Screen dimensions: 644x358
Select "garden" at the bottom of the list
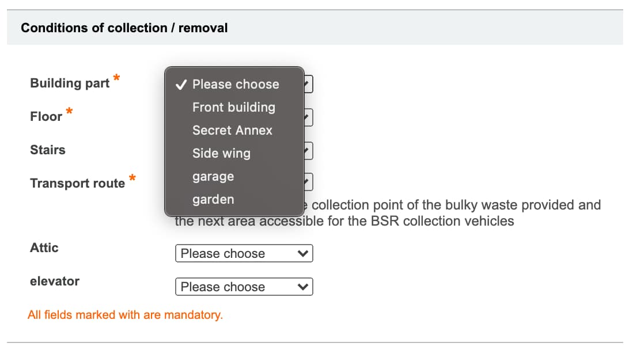(213, 199)
